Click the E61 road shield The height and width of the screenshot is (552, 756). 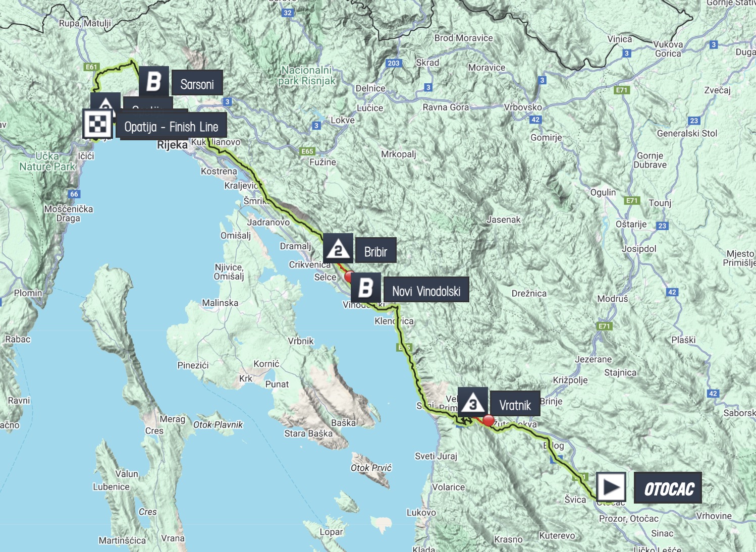(91, 67)
